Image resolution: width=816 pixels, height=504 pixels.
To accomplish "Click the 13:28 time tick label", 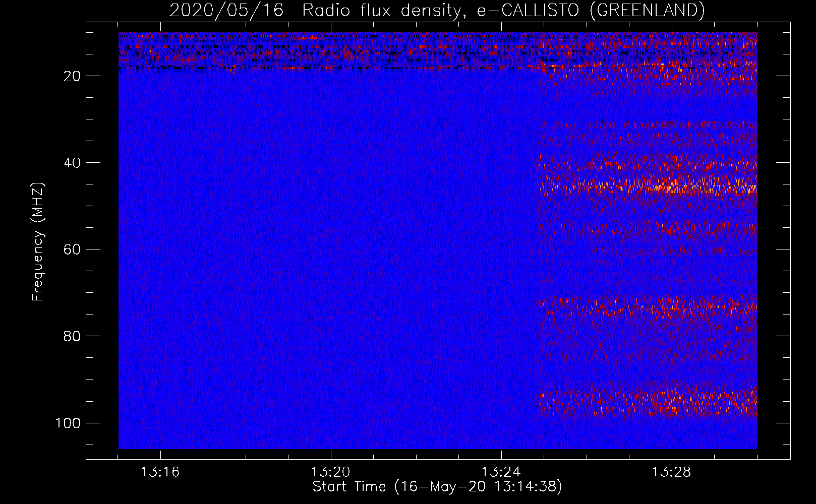I will click(671, 472).
